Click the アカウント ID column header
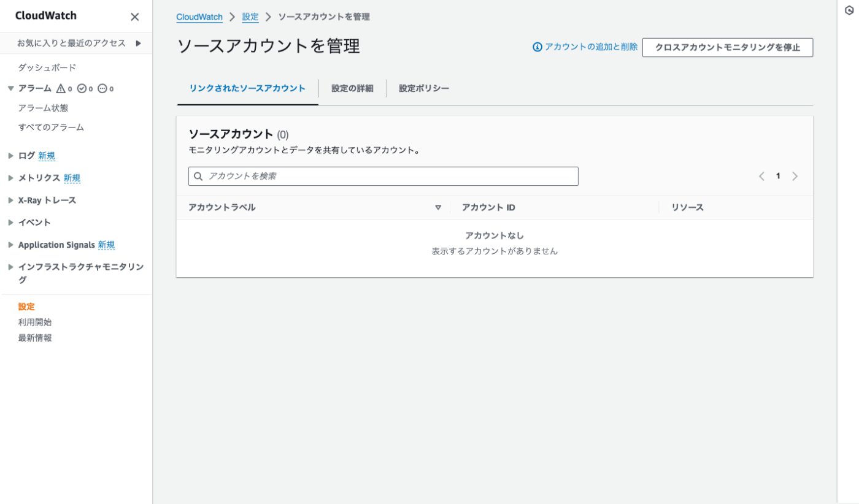 [x=488, y=208]
